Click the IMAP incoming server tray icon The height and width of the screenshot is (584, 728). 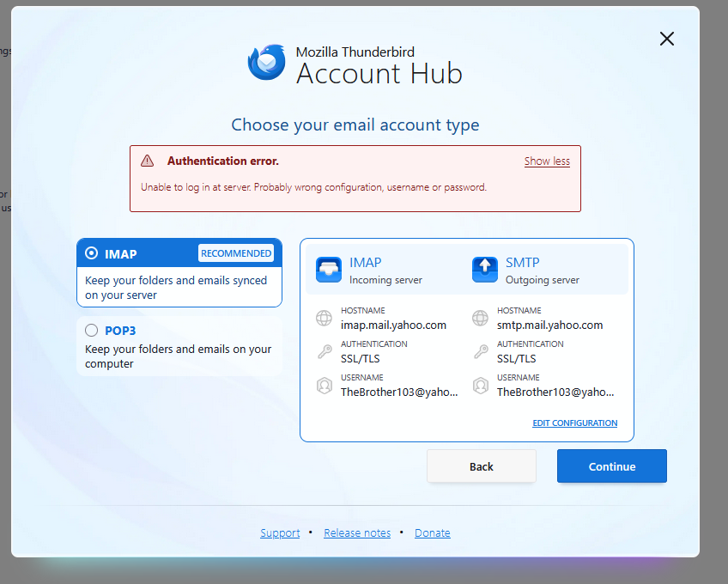pos(328,270)
